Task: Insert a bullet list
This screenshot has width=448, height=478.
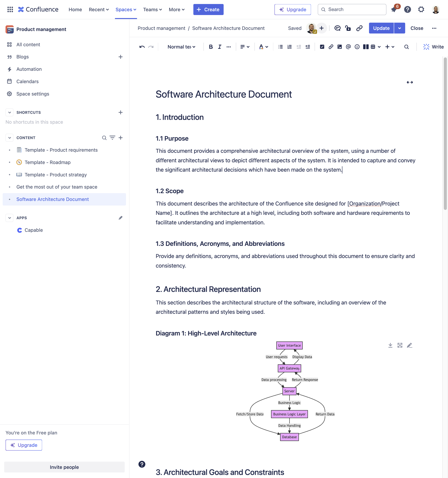Action: pos(280,47)
